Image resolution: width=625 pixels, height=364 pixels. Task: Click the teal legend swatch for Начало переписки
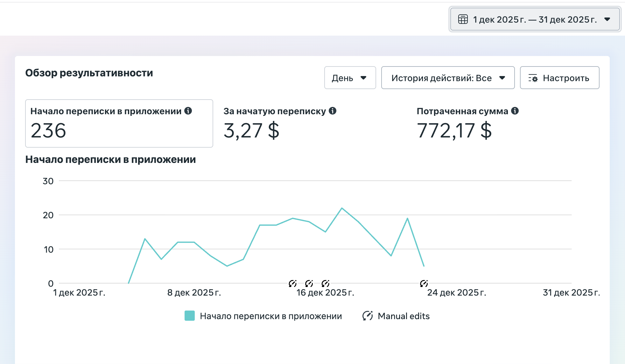coord(190,316)
